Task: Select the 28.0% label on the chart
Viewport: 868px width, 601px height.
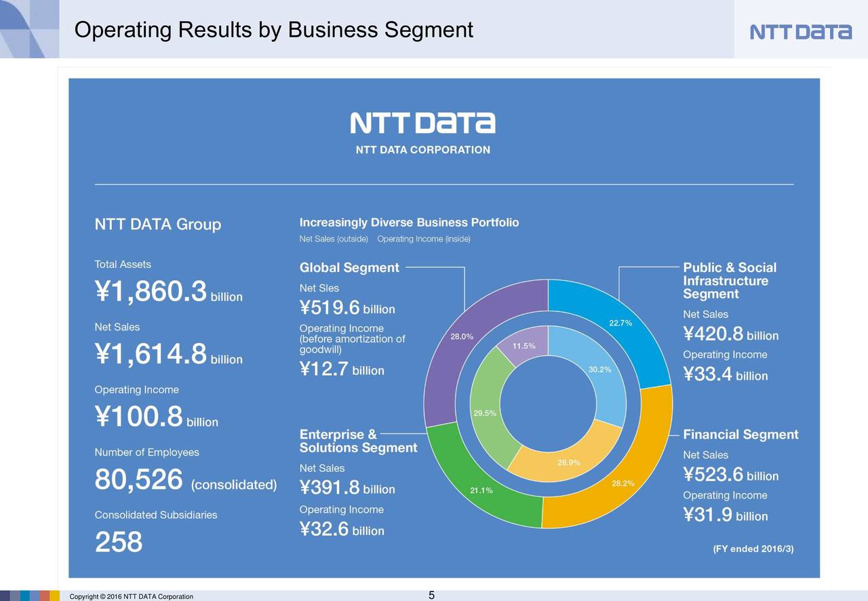Action: (462, 336)
